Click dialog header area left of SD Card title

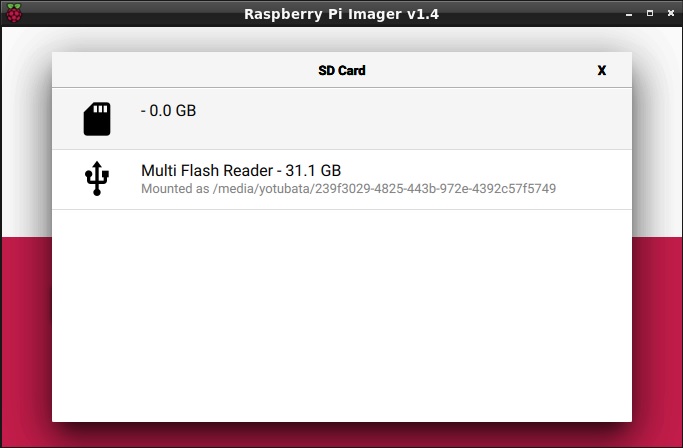coord(185,70)
